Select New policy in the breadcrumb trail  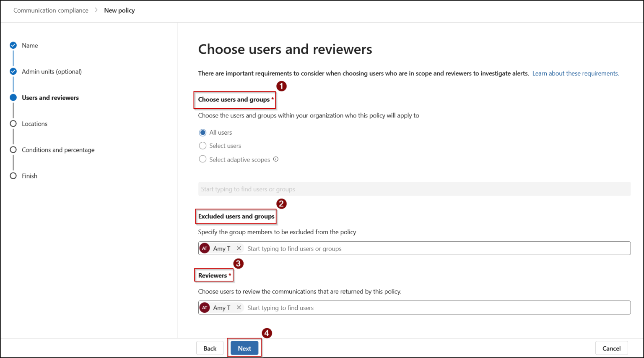coord(119,10)
